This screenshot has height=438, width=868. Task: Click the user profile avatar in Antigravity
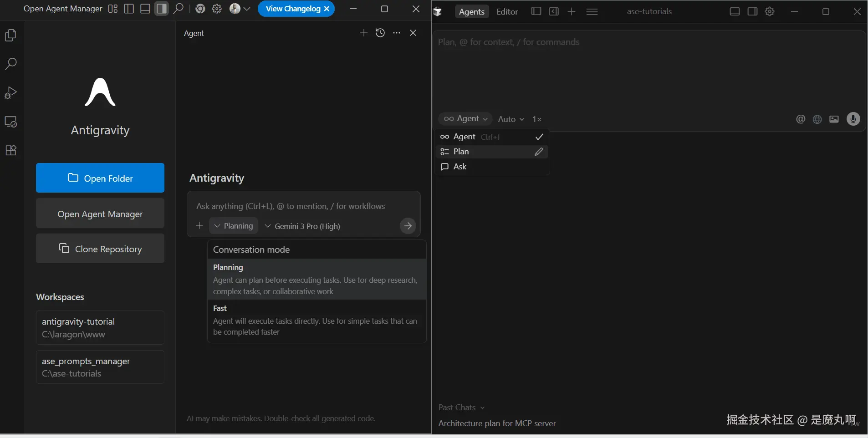click(235, 9)
